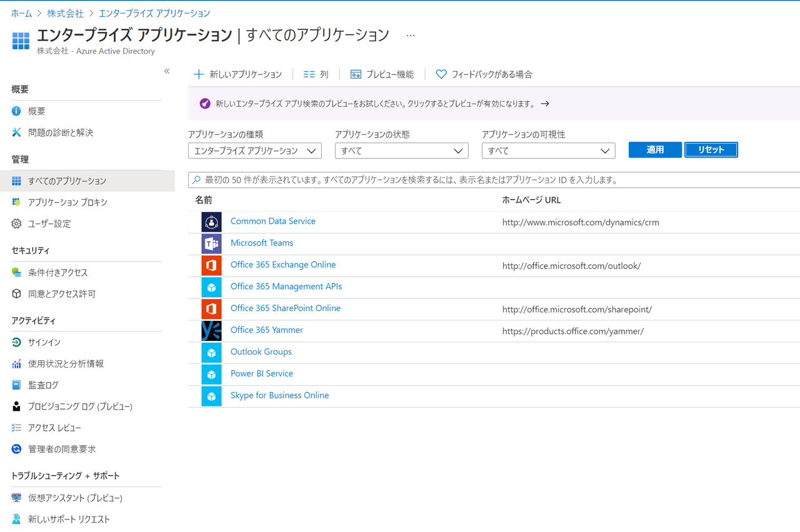Click the arrow at end of preview banner
This screenshot has width=800, height=532.
click(545, 104)
